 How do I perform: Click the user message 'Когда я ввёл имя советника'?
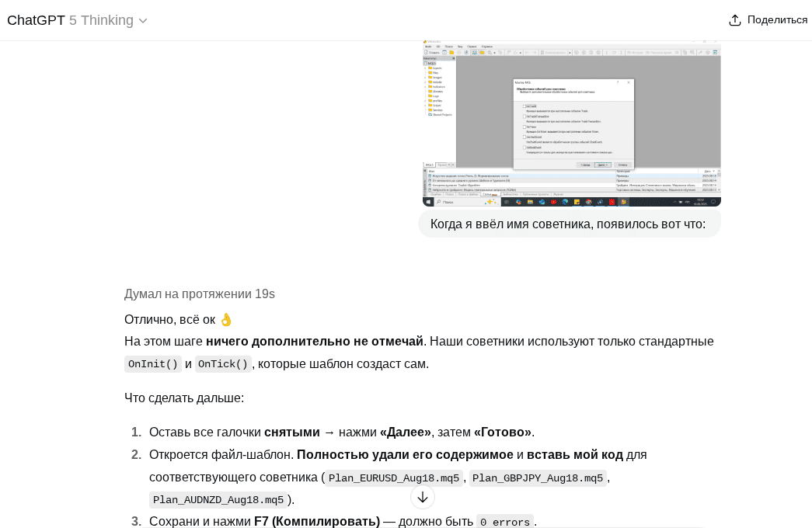pyautogui.click(x=568, y=224)
